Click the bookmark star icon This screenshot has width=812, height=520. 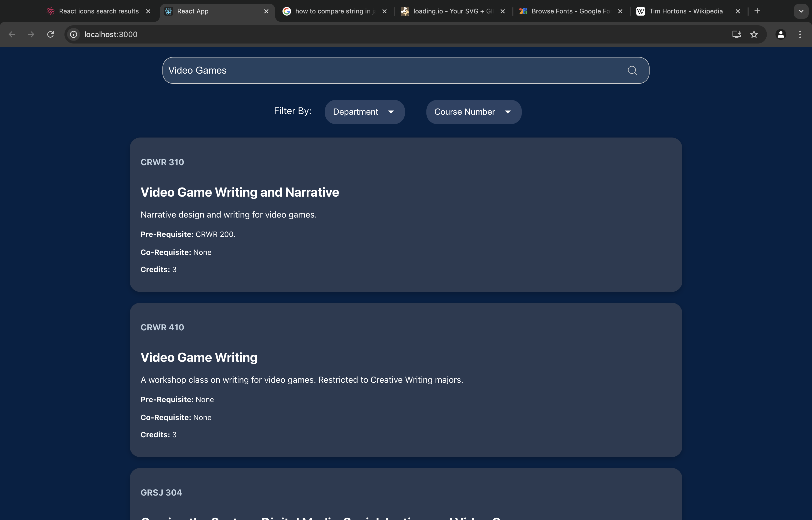[754, 34]
